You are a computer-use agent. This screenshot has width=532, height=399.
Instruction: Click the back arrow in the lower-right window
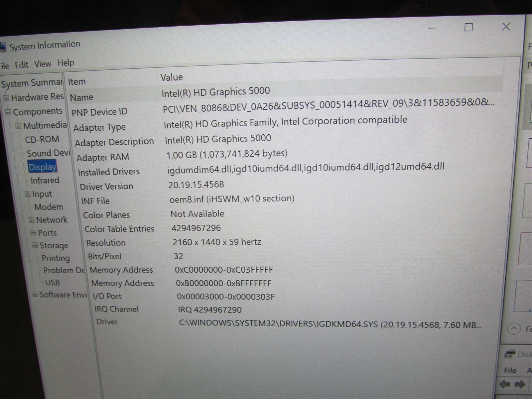(x=505, y=385)
